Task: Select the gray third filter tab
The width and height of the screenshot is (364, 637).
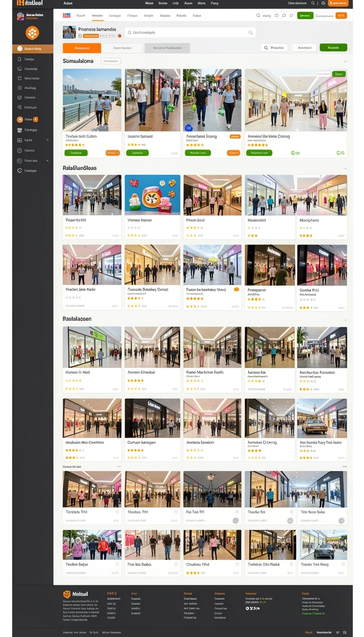Action: [x=167, y=48]
